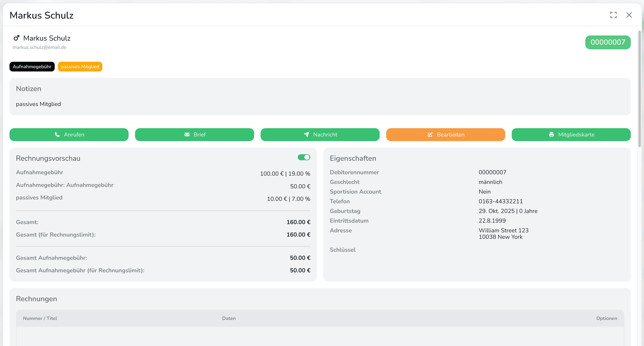
Task: Click the green member number 00000007 badge
Action: 607,42
